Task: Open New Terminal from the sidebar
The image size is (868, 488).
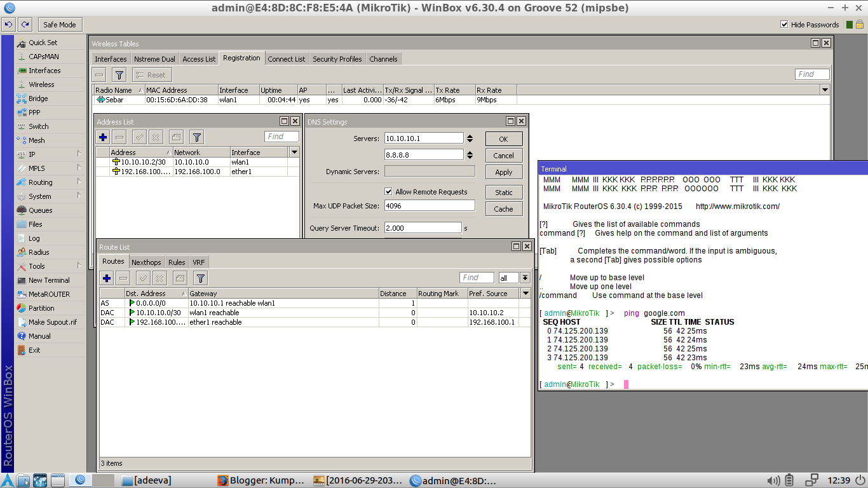Action: (49, 280)
